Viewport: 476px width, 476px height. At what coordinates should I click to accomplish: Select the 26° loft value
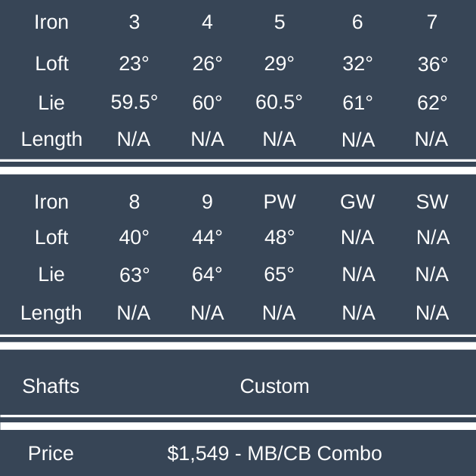point(207,63)
